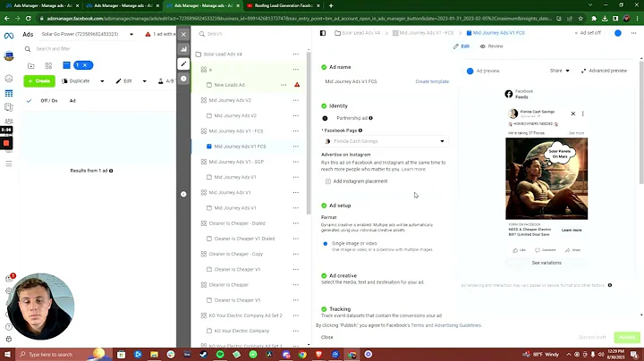Open options menu for Solar Lead Ads V4
644x361 pixels.
click(x=296, y=55)
